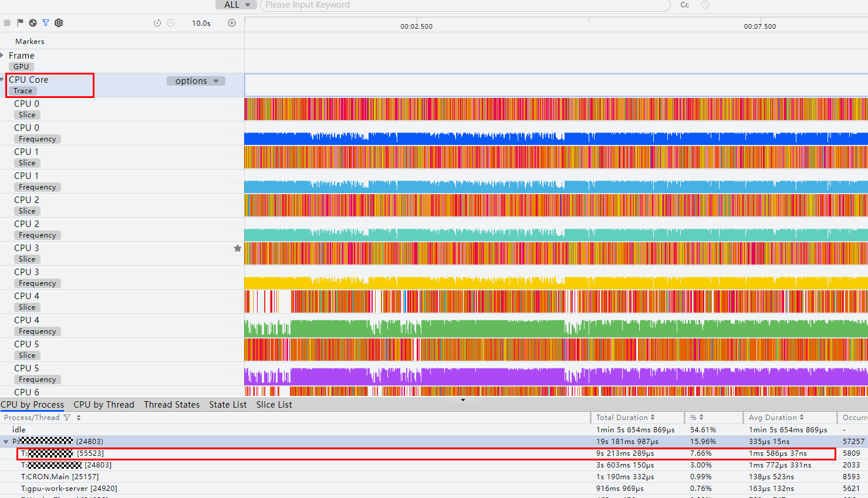
Task: Expand the Frame row's disclosure triangle
Action: pyautogui.click(x=2, y=55)
